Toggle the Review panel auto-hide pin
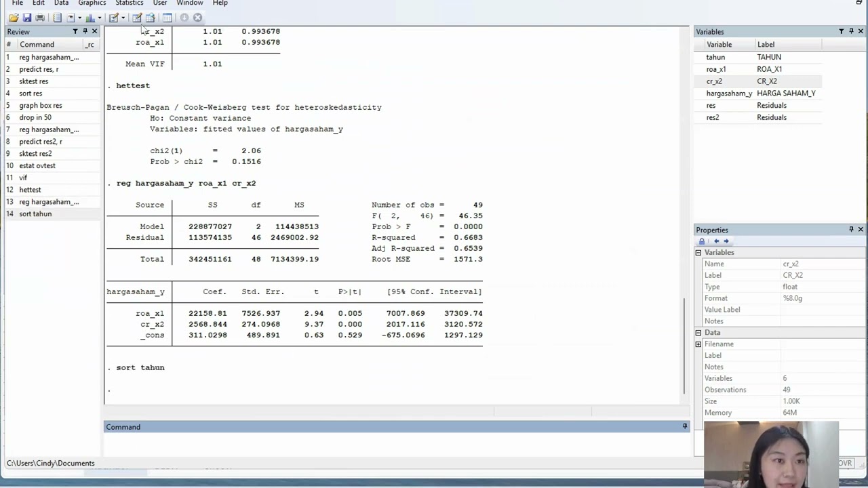The height and width of the screenshot is (488, 868). [85, 31]
